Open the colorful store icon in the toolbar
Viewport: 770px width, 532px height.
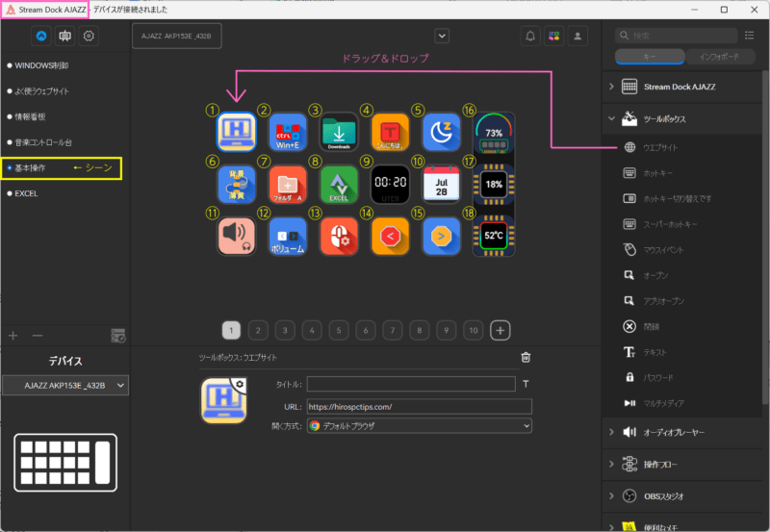point(554,36)
